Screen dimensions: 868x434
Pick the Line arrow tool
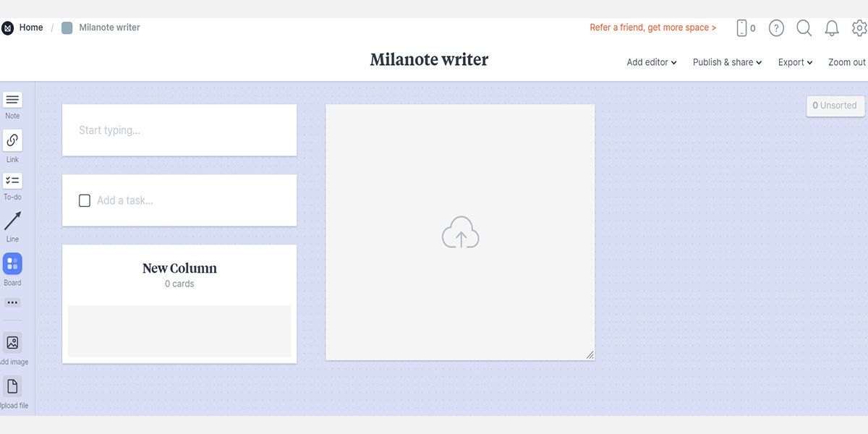point(12,221)
